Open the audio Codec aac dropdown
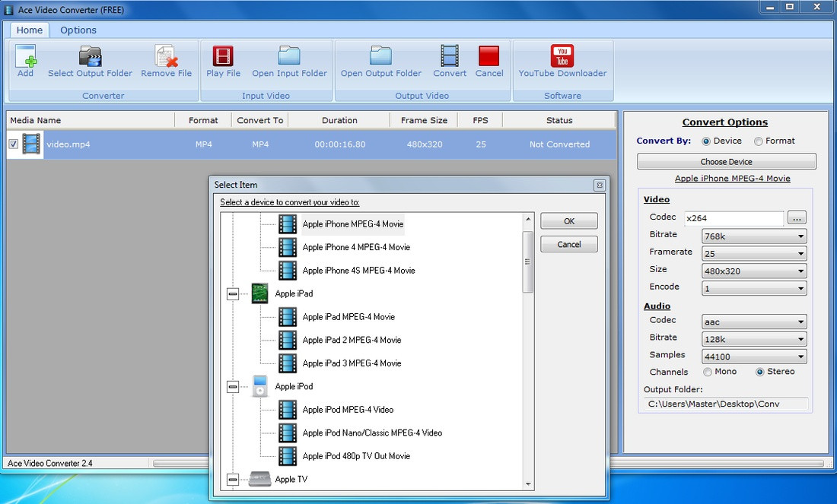The height and width of the screenshot is (504, 837). [x=754, y=322]
